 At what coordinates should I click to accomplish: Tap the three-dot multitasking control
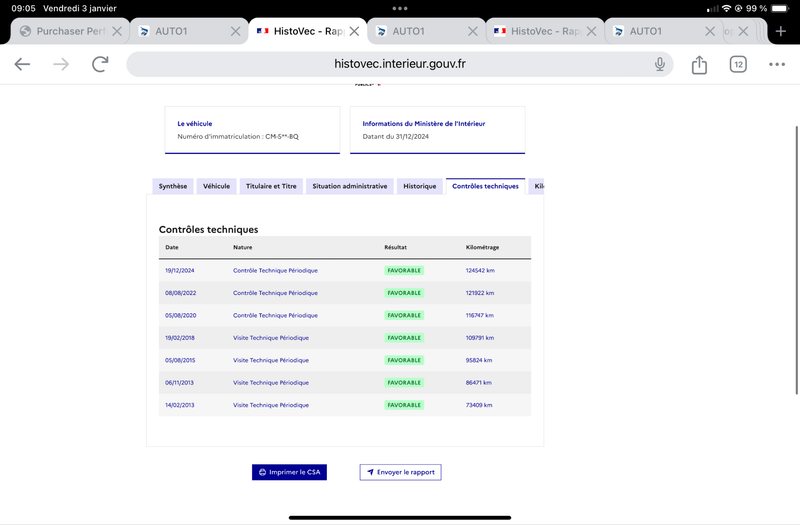coord(400,8)
